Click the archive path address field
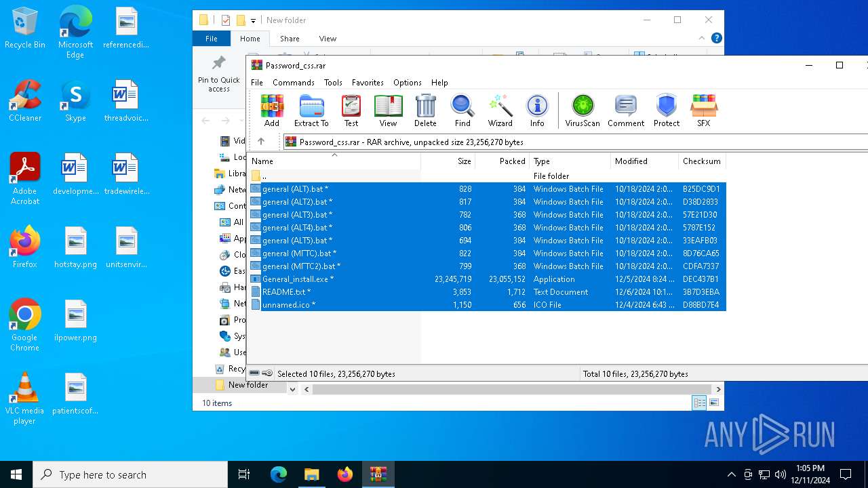The image size is (868, 488). 576,142
